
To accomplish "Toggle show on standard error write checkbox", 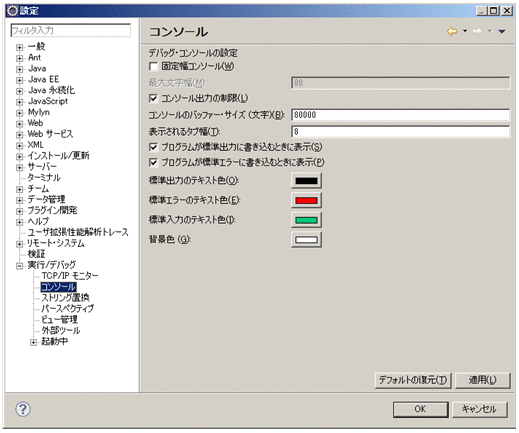I will [x=153, y=162].
